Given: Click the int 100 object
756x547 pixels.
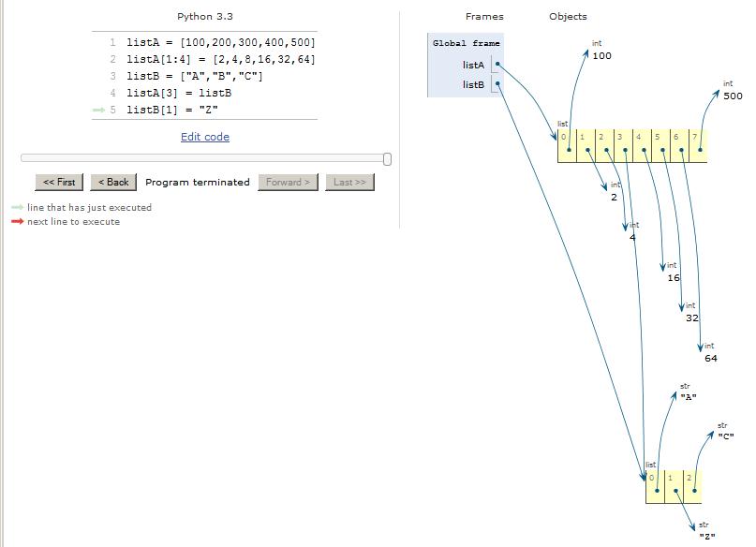Looking at the screenshot, I should pos(600,56).
